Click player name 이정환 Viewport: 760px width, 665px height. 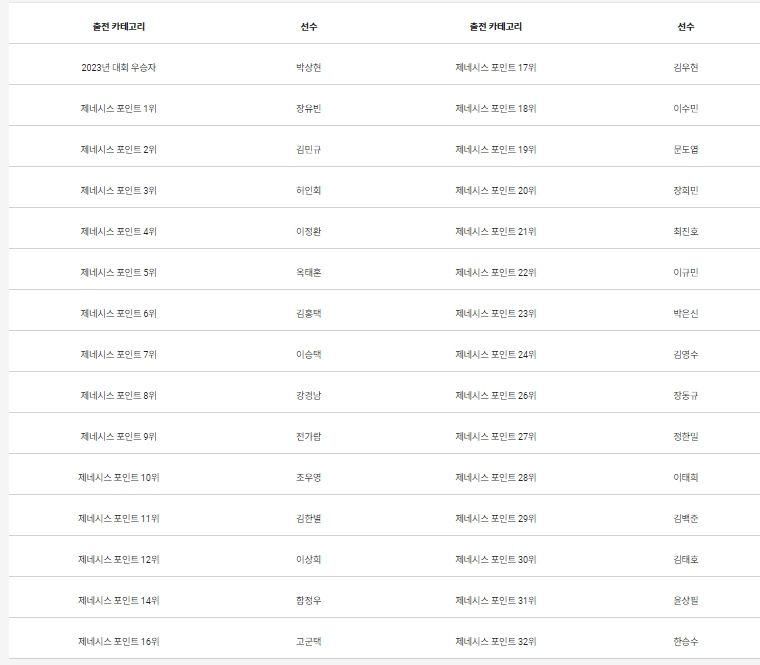(x=309, y=231)
